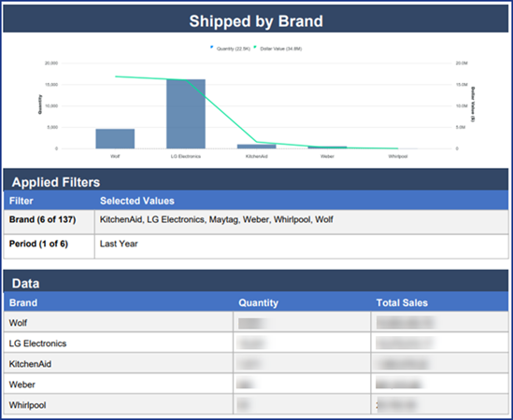Image resolution: width=513 pixels, height=420 pixels.
Task: Click 'KitchenAid' label on chart x-axis
Action: (256, 156)
